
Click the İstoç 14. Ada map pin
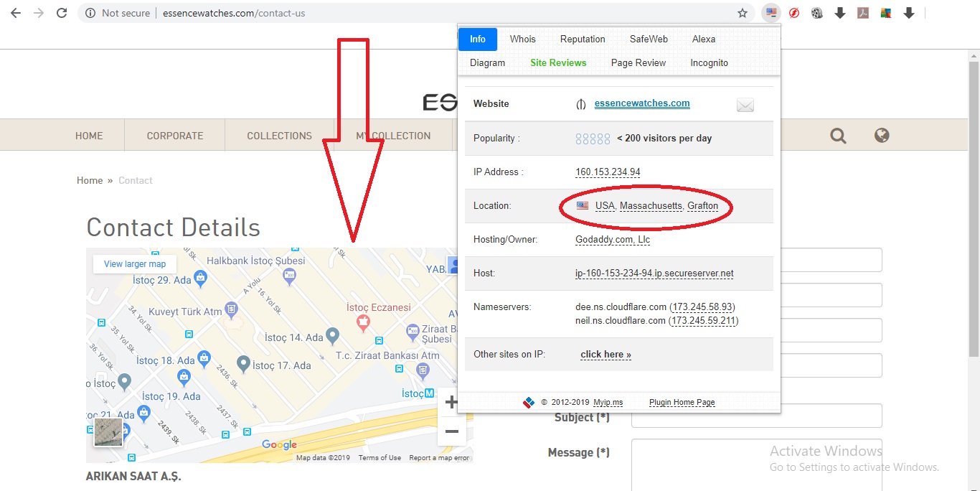[x=332, y=336]
